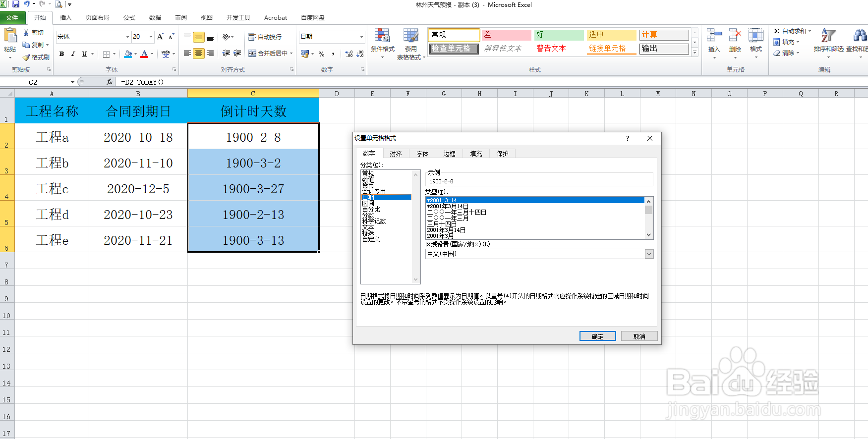Click the Align Right icon

point(210,54)
